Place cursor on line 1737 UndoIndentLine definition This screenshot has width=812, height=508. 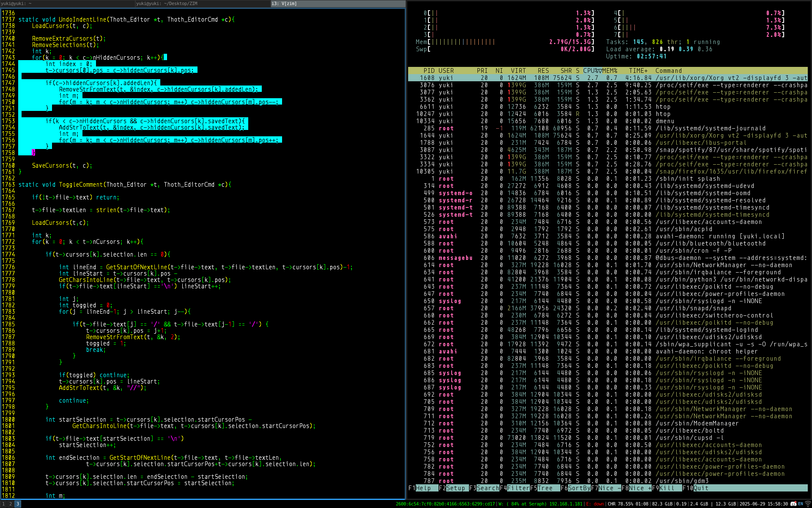[126, 19]
